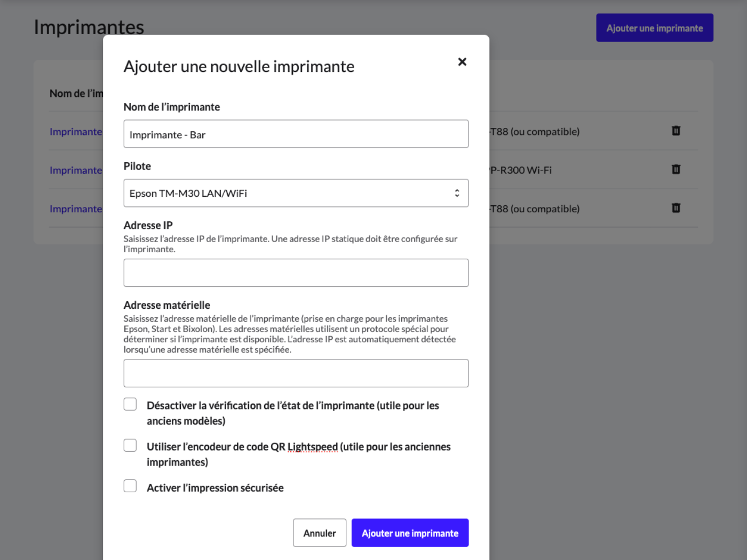Click the page header Ajouter une imprimante button
Image resolution: width=747 pixels, height=560 pixels.
(x=655, y=28)
